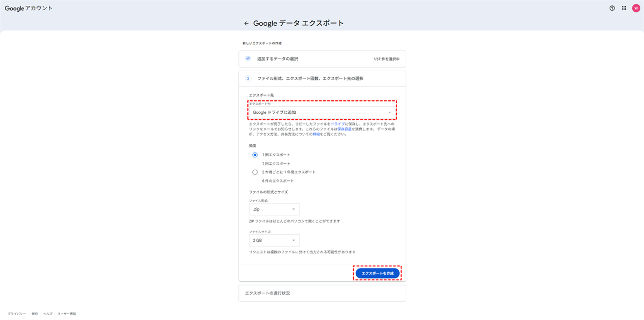Open the プライバシー footer link

[17, 314]
